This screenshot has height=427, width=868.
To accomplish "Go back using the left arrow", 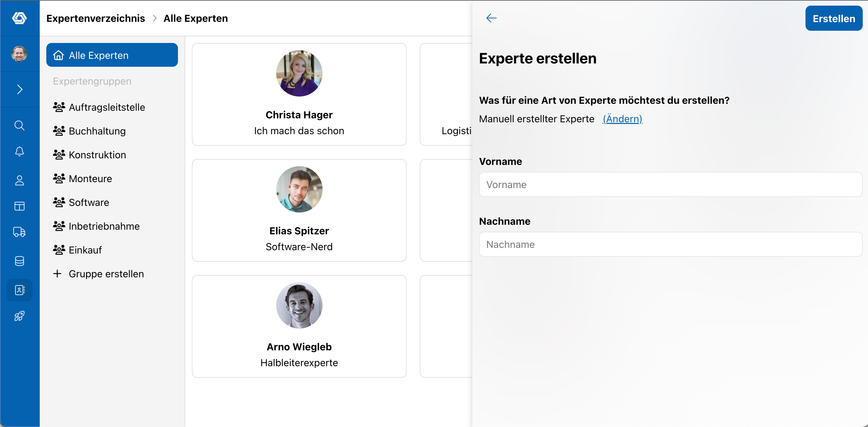I will 491,18.
